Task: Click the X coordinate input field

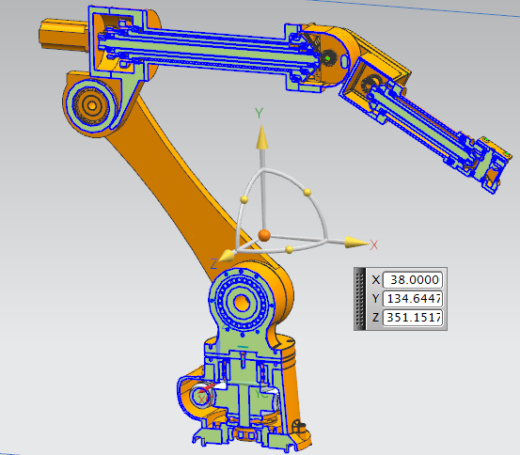Action: [x=413, y=280]
